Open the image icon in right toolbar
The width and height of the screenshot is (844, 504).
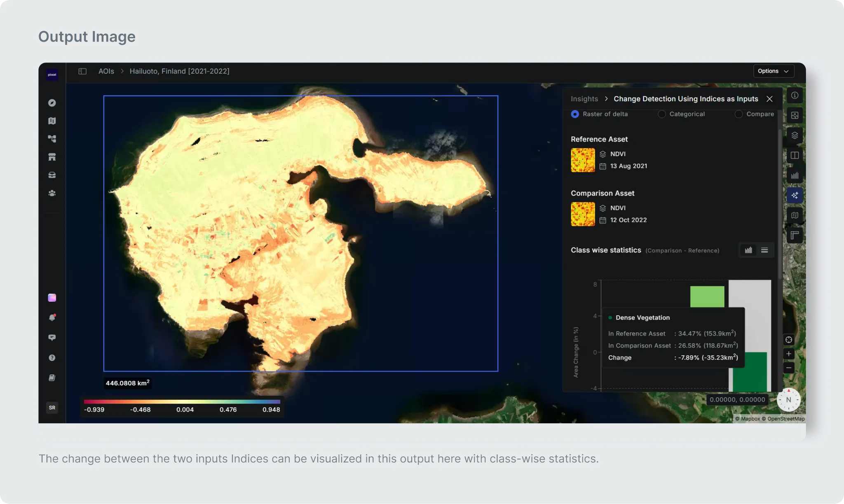click(795, 116)
